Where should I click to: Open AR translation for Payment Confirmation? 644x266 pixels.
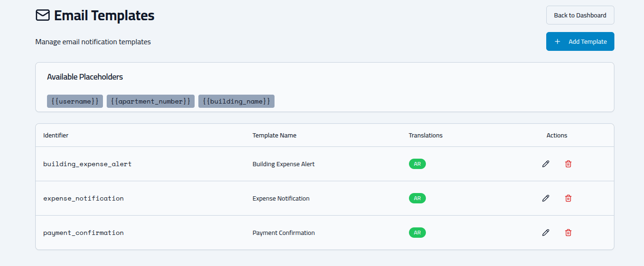pos(417,233)
